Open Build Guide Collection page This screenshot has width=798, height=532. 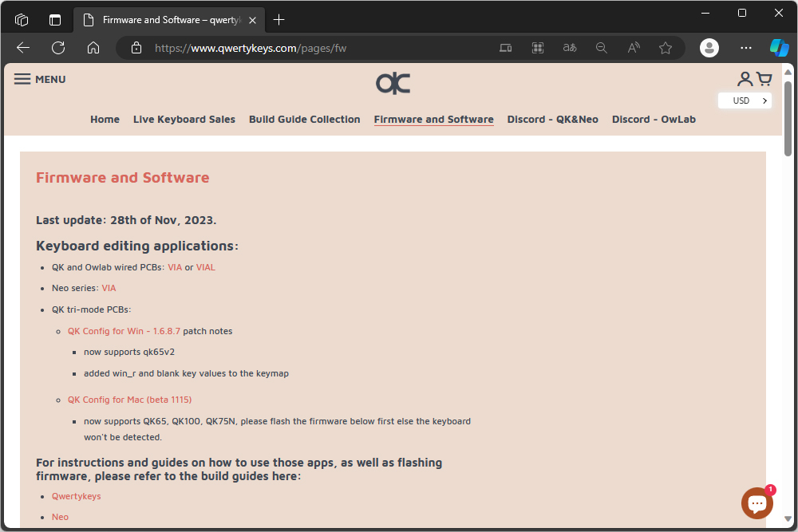(x=304, y=120)
